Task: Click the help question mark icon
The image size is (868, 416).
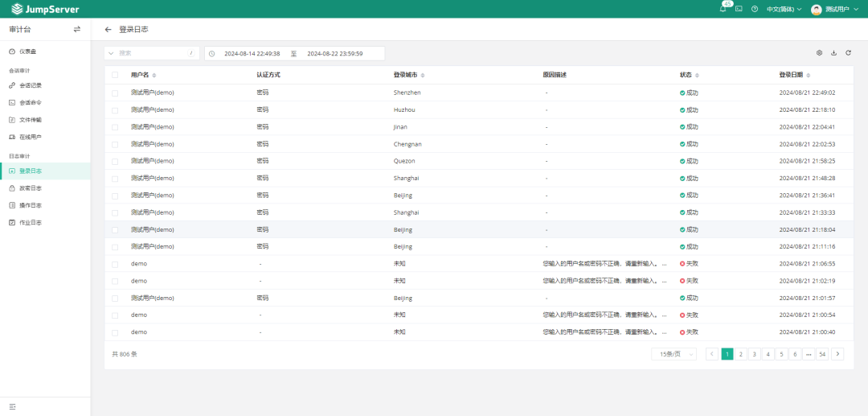Action: point(754,9)
